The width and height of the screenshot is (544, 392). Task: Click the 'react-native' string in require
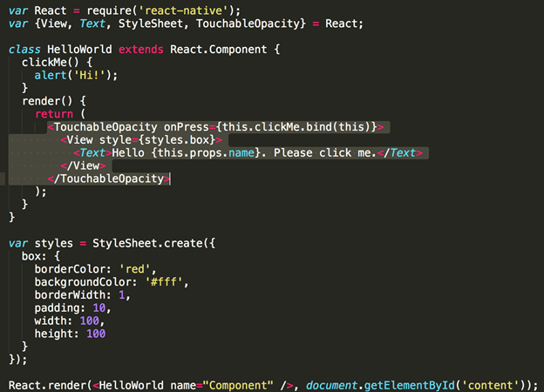184,10
